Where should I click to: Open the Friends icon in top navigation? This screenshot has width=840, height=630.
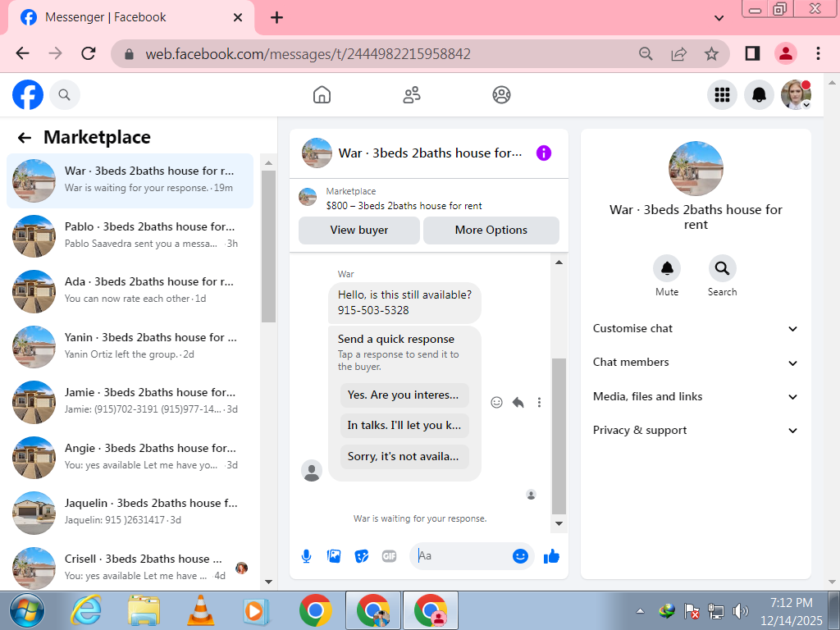tap(412, 95)
